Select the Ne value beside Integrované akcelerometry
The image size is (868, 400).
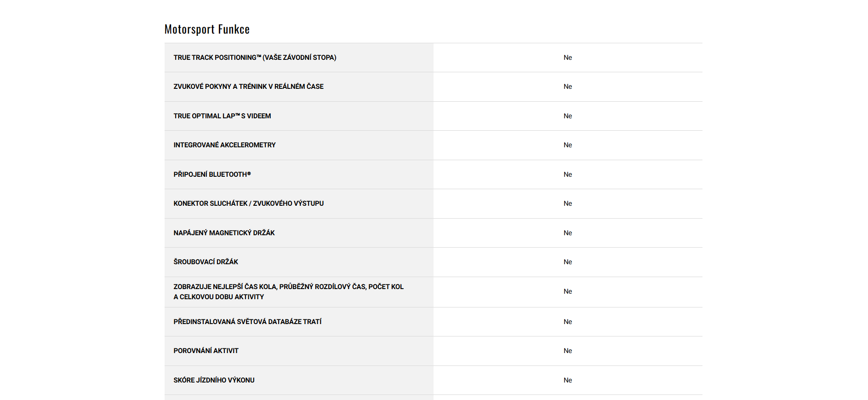568,145
